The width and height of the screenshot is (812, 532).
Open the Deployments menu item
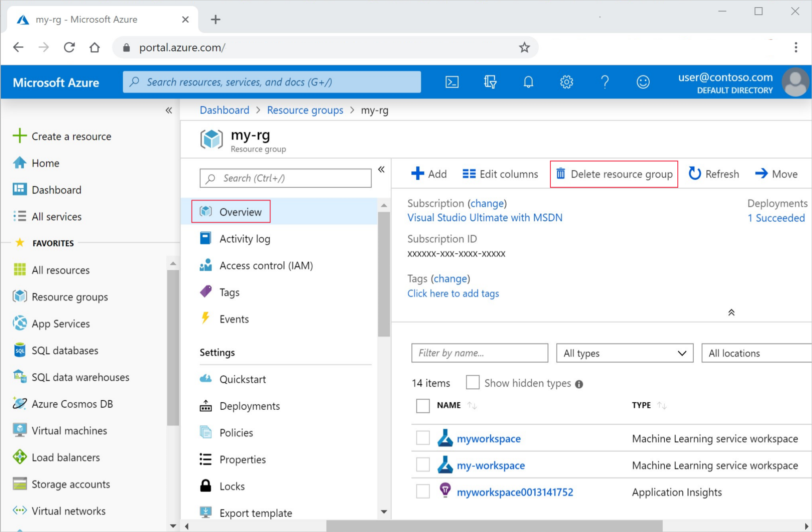(249, 405)
